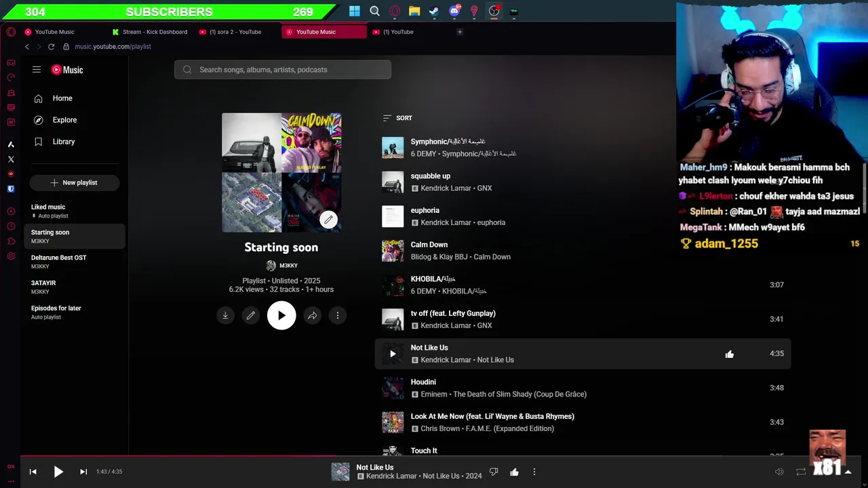Image resolution: width=868 pixels, height=488 pixels.
Task: Download the Starting soon playlist
Action: (x=225, y=315)
